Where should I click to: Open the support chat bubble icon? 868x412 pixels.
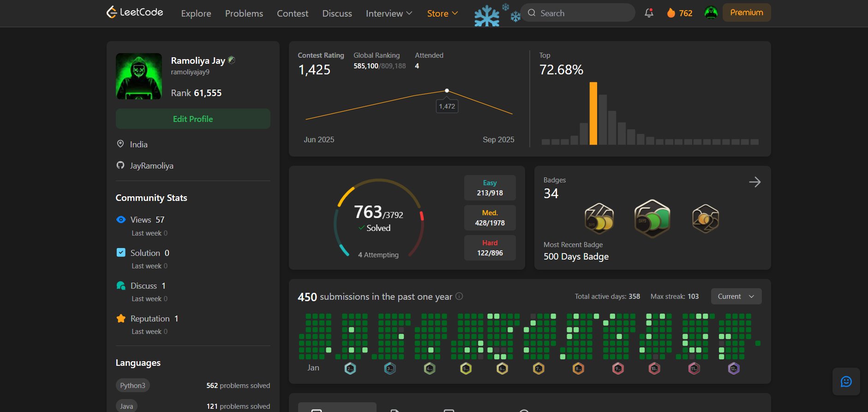(x=846, y=382)
